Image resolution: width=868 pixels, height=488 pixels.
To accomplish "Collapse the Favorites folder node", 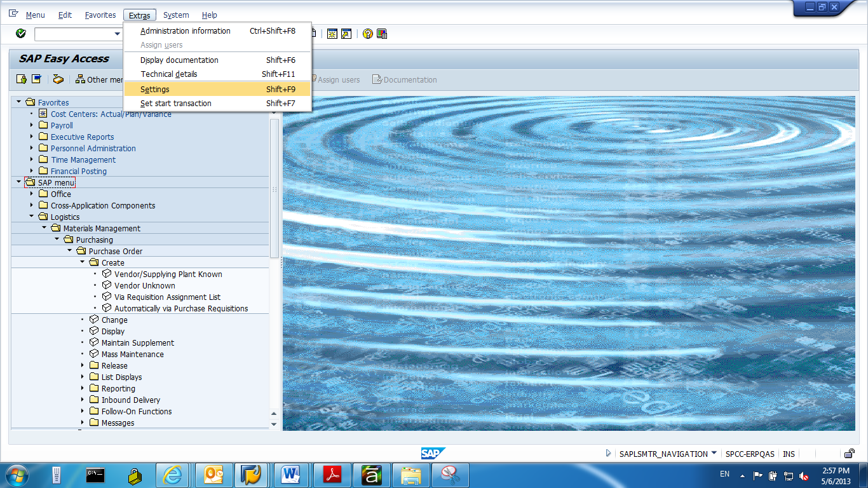I will tap(18, 102).
